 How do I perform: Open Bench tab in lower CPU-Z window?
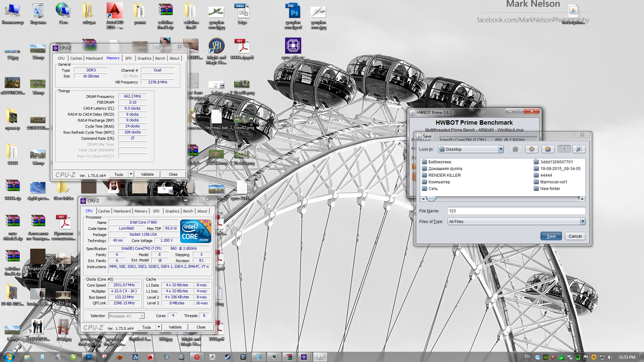pos(188,211)
